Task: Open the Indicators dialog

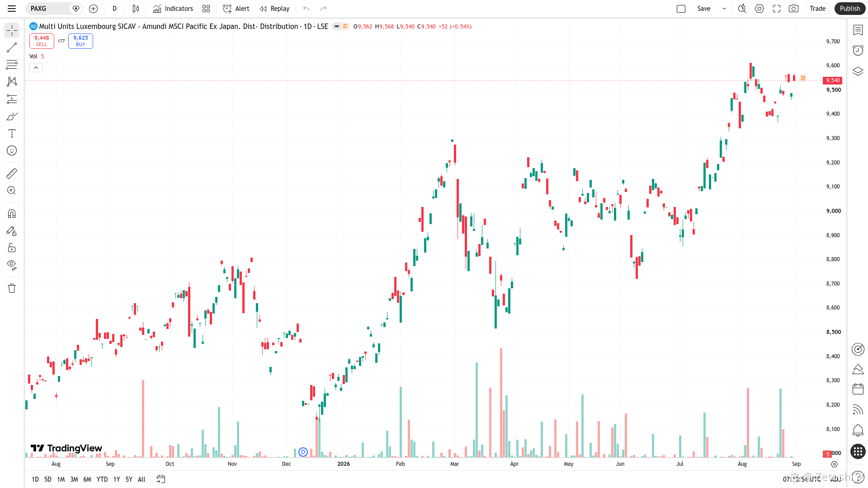Action: (173, 9)
